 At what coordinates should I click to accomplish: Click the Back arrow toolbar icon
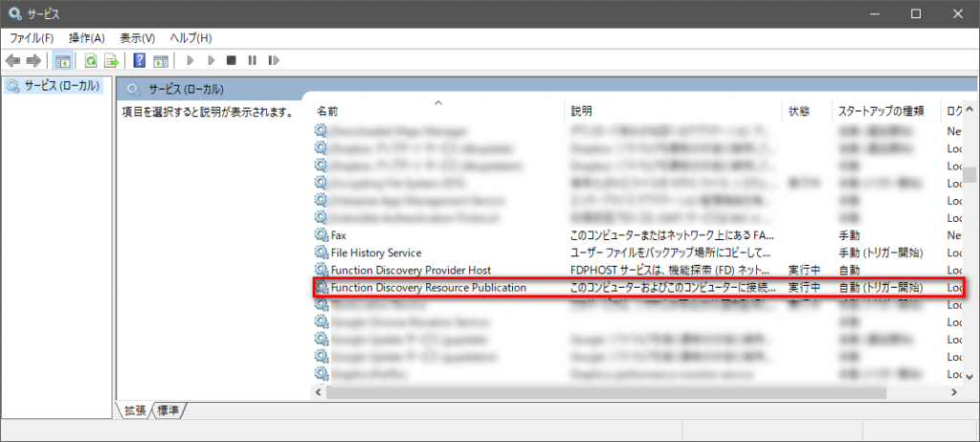click(13, 60)
